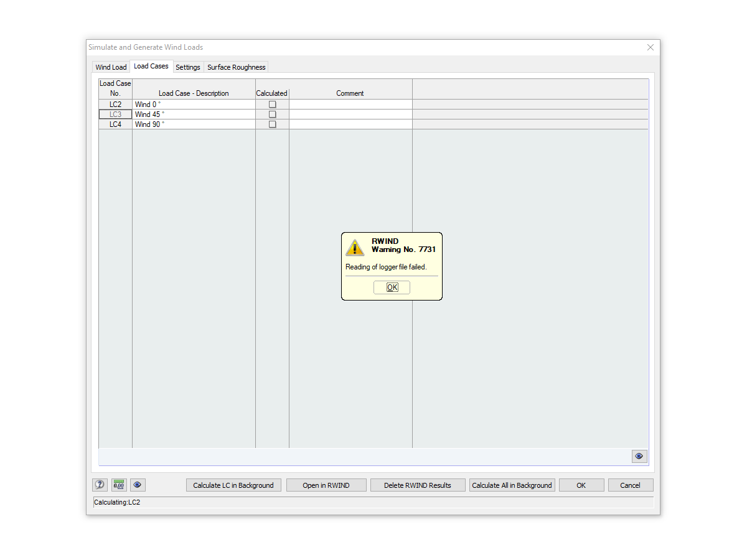Click Calculate LC in Background button
The height and width of the screenshot is (560, 747).
point(233,485)
